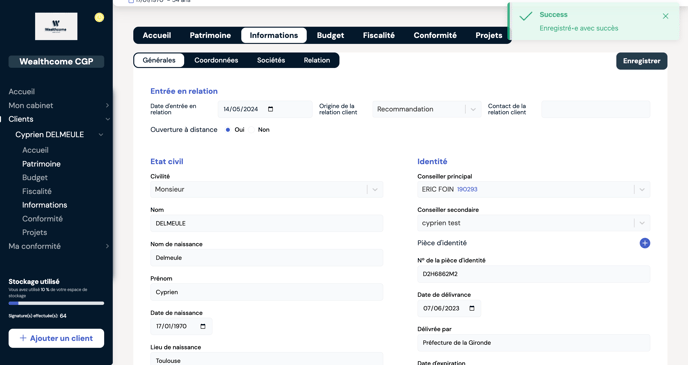Add an identity document with plus icon
This screenshot has width=688, height=365.
click(645, 243)
